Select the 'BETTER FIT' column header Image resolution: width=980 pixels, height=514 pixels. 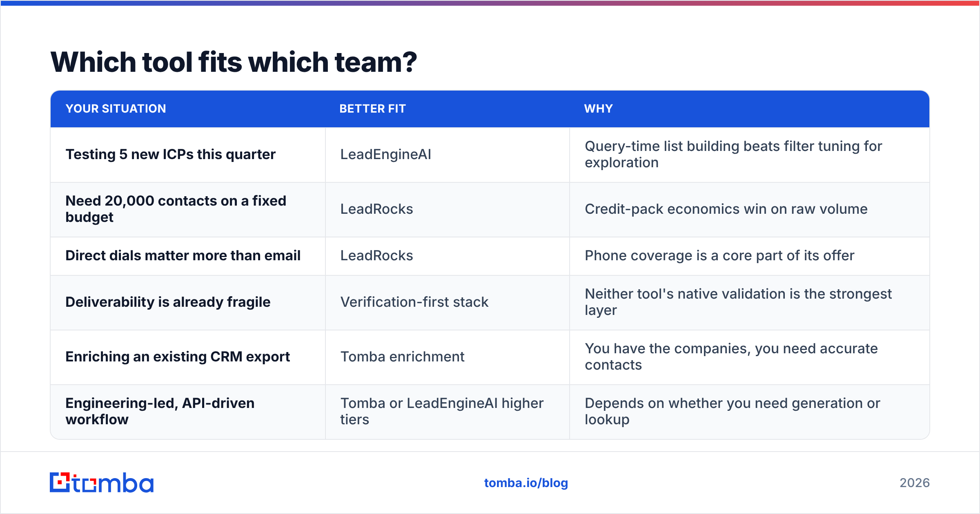(x=373, y=109)
